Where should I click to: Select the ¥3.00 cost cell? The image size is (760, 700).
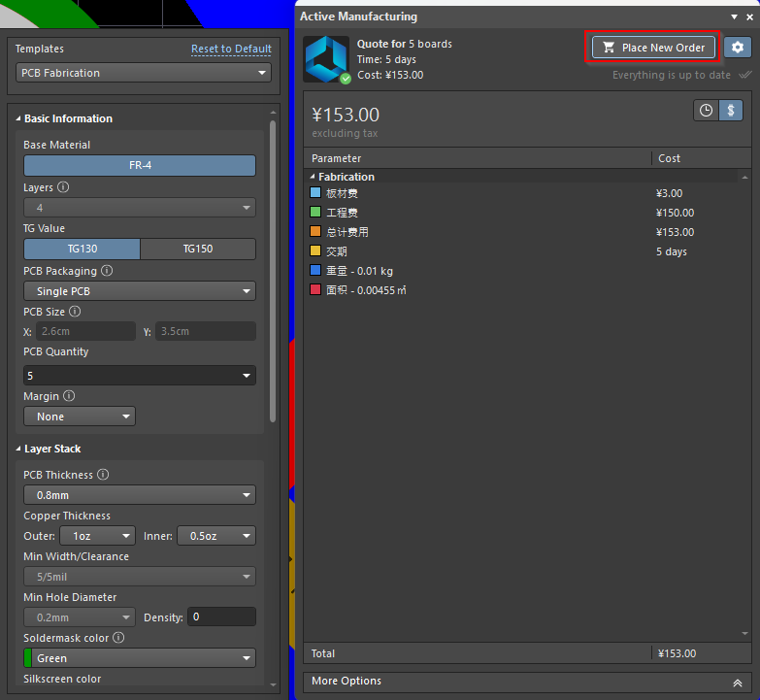(x=669, y=193)
